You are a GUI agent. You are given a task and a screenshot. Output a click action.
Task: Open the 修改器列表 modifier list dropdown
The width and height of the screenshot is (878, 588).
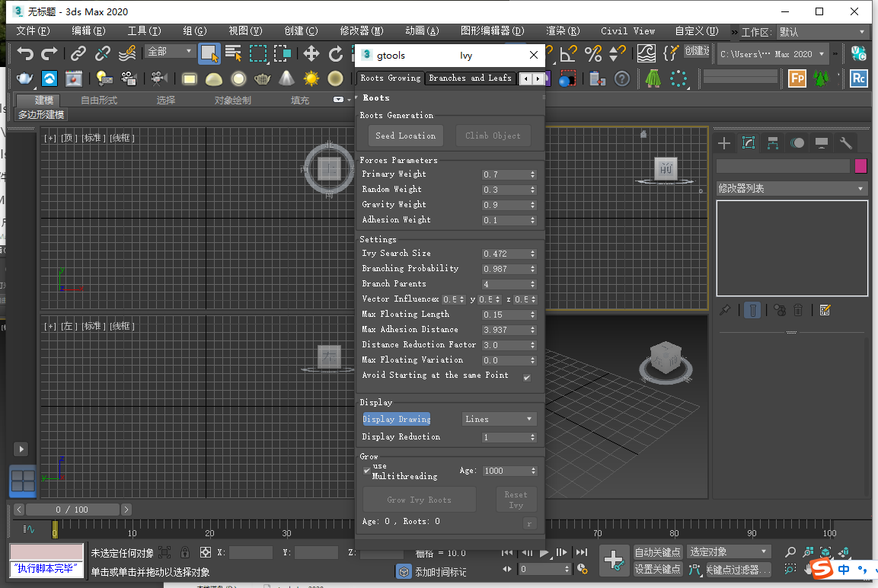point(792,189)
